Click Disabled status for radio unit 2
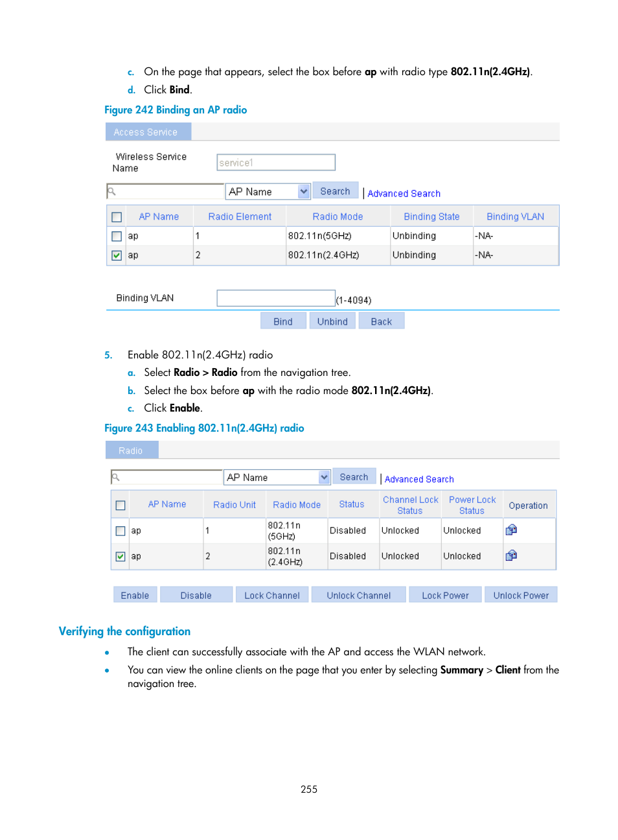The width and height of the screenshot is (618, 840). 348,556
